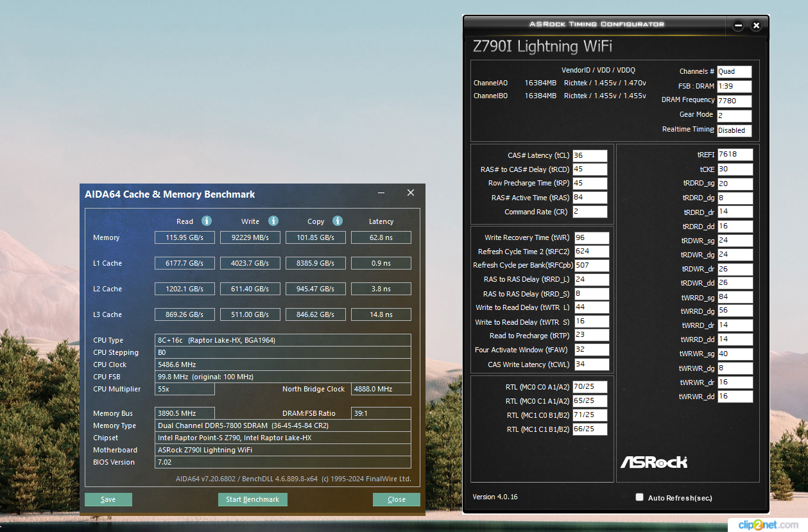
Task: Click the Write Recovery Time (tWR) field
Action: (x=592, y=237)
